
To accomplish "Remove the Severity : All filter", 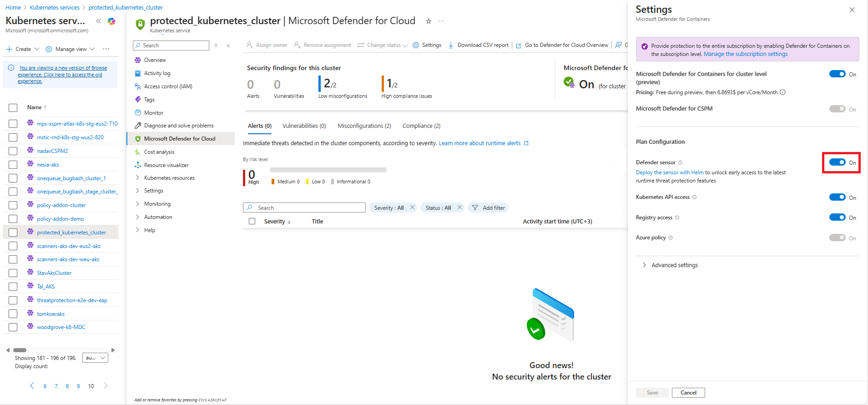I will pos(412,208).
